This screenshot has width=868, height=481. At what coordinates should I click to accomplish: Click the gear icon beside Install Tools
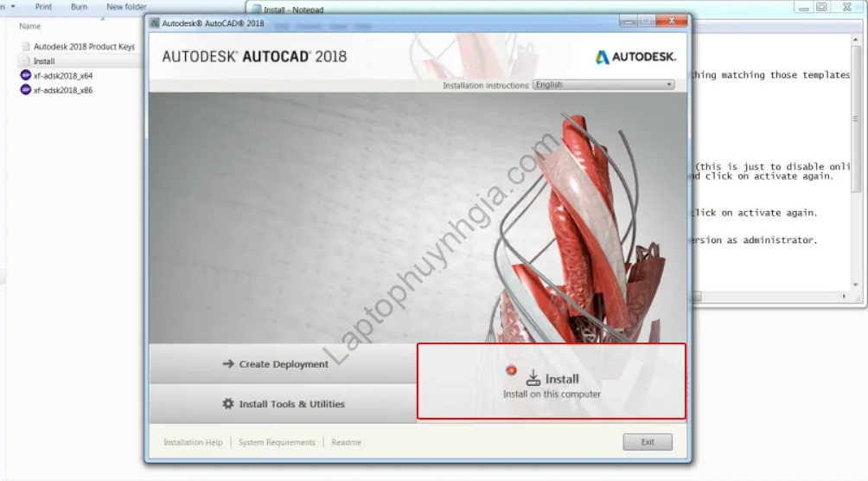pos(228,403)
